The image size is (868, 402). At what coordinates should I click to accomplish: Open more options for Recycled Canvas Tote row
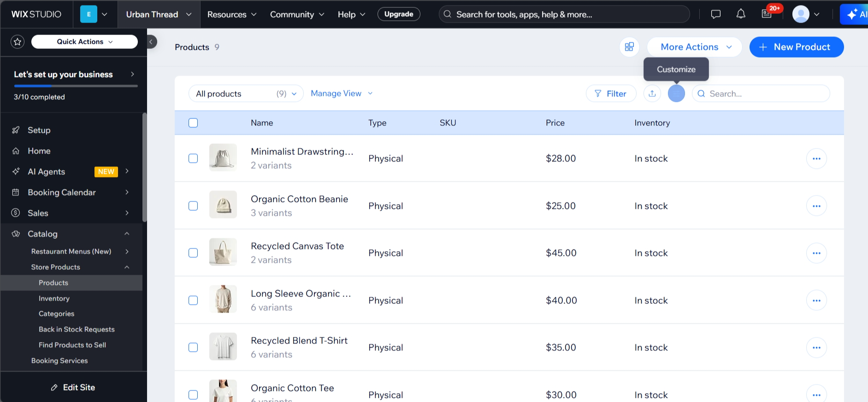pyautogui.click(x=816, y=253)
